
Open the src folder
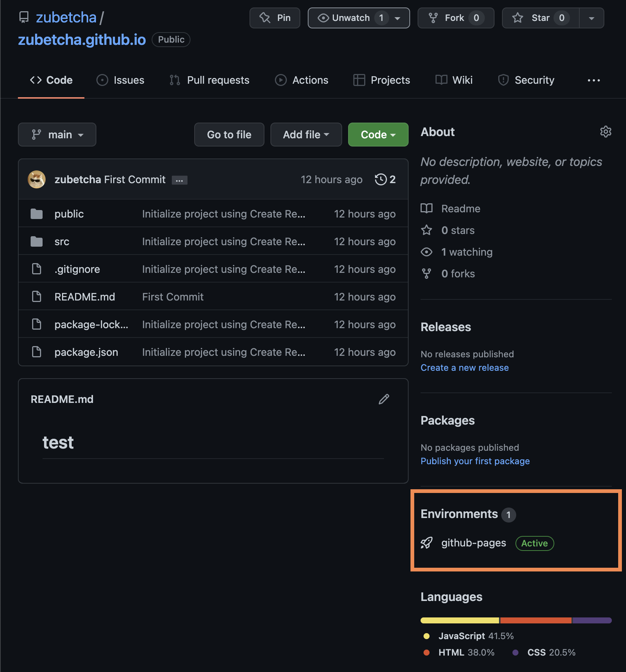62,241
